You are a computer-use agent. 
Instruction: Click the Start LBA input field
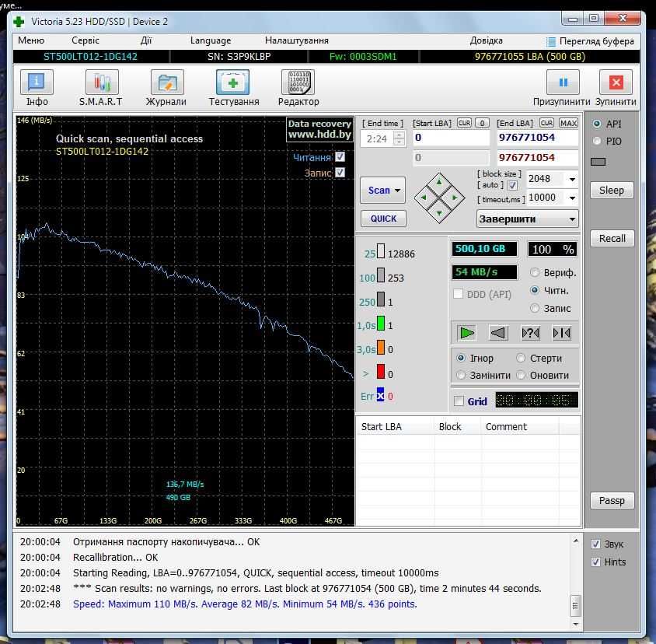(451, 138)
